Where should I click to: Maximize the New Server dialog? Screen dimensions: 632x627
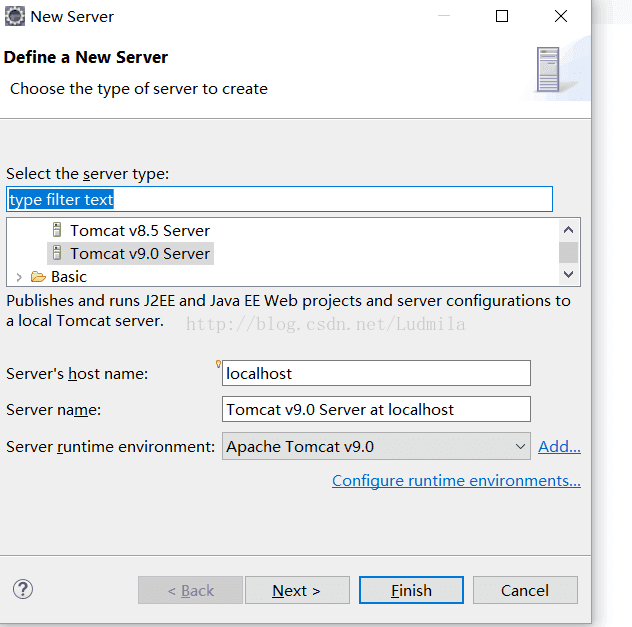[501, 16]
